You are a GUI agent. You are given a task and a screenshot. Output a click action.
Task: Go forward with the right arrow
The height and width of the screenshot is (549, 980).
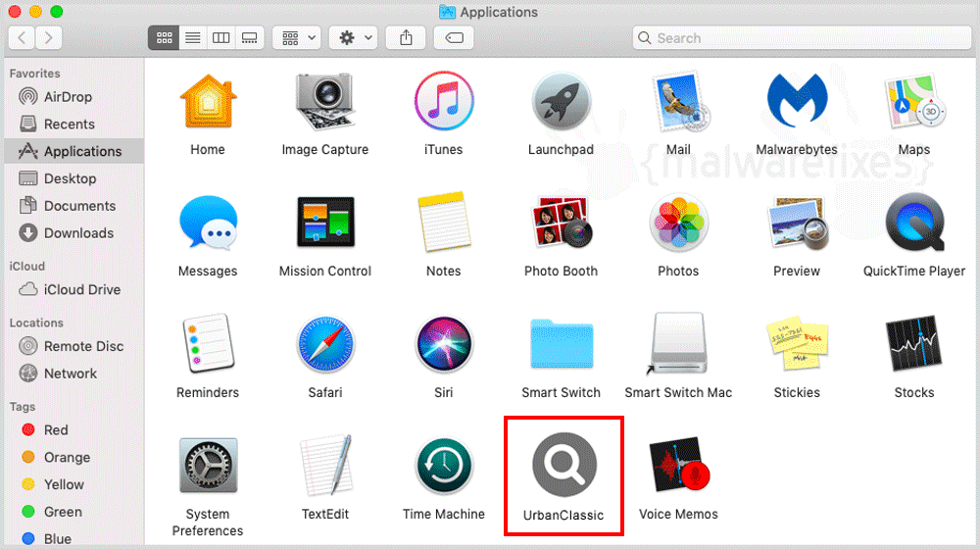[x=49, y=38]
